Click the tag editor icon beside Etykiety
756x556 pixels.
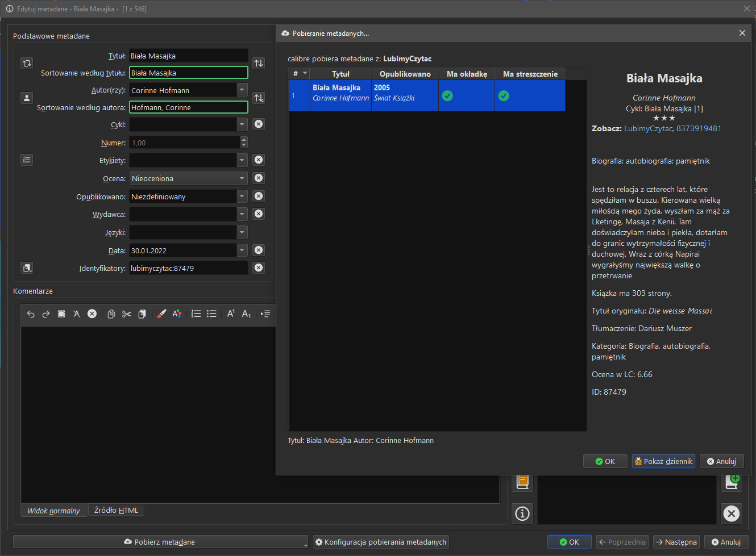(27, 160)
